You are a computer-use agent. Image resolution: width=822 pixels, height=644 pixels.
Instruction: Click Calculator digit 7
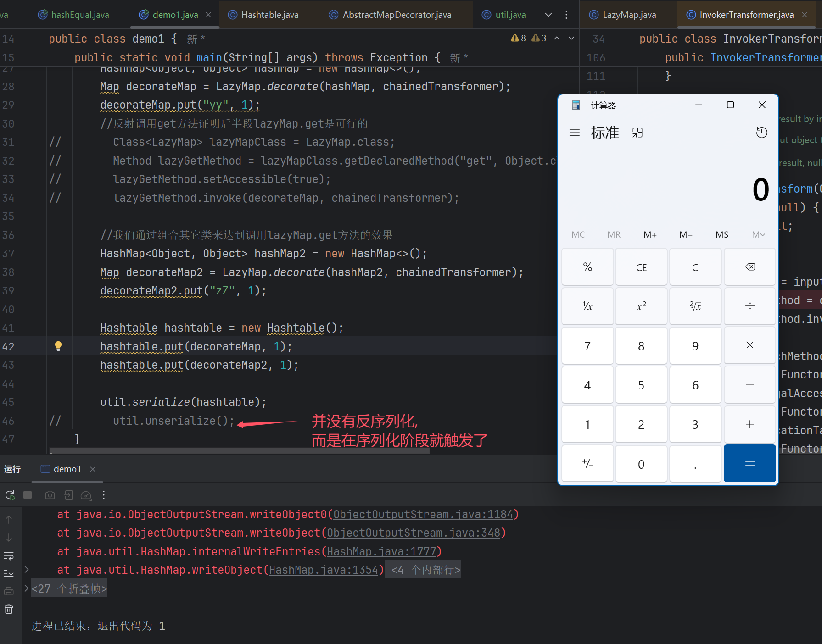(x=587, y=345)
